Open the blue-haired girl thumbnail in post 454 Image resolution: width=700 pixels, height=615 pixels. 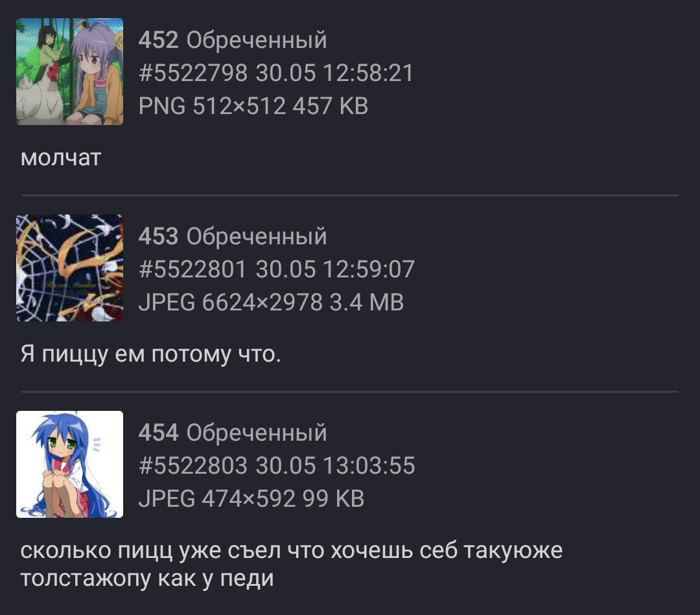(x=69, y=464)
